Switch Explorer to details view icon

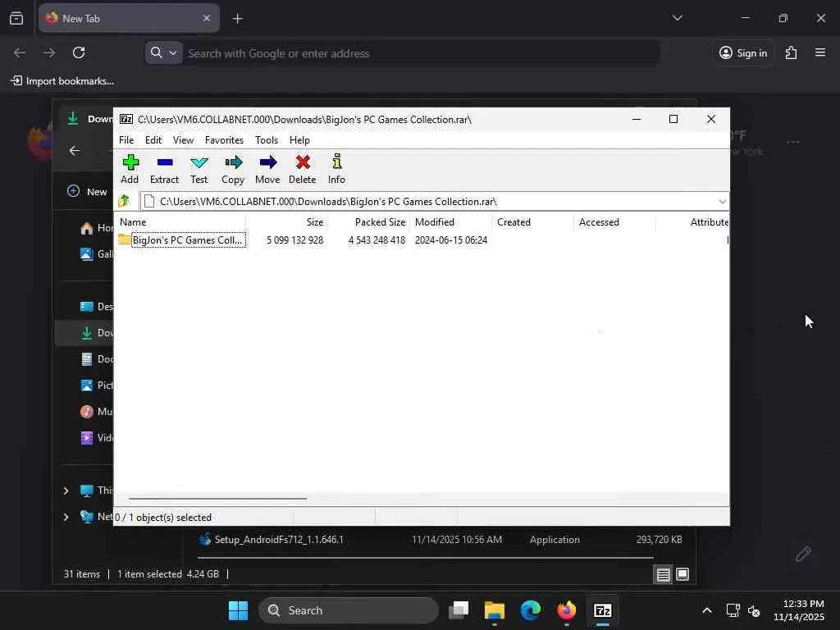[663, 575]
